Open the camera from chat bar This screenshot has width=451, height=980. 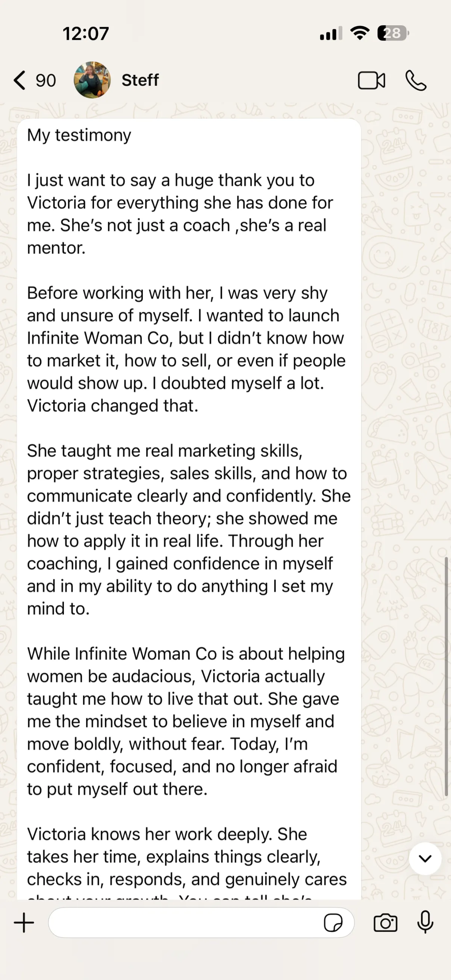click(385, 922)
